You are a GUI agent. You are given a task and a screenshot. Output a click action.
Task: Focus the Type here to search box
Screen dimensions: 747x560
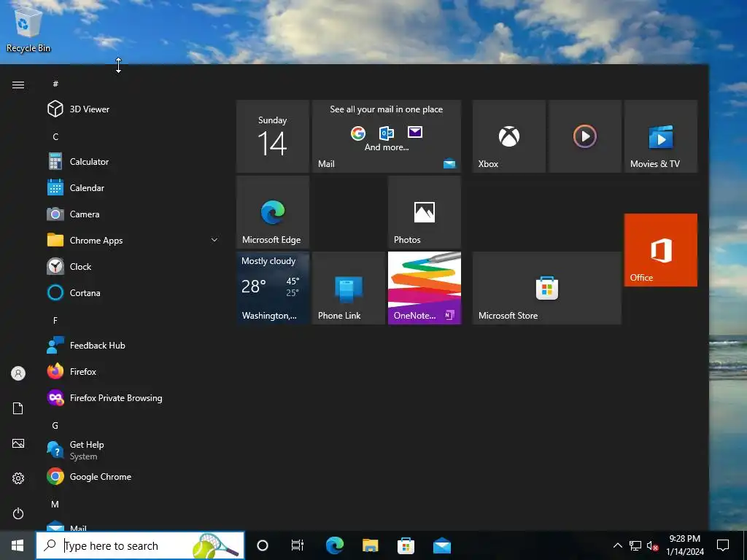pos(140,545)
